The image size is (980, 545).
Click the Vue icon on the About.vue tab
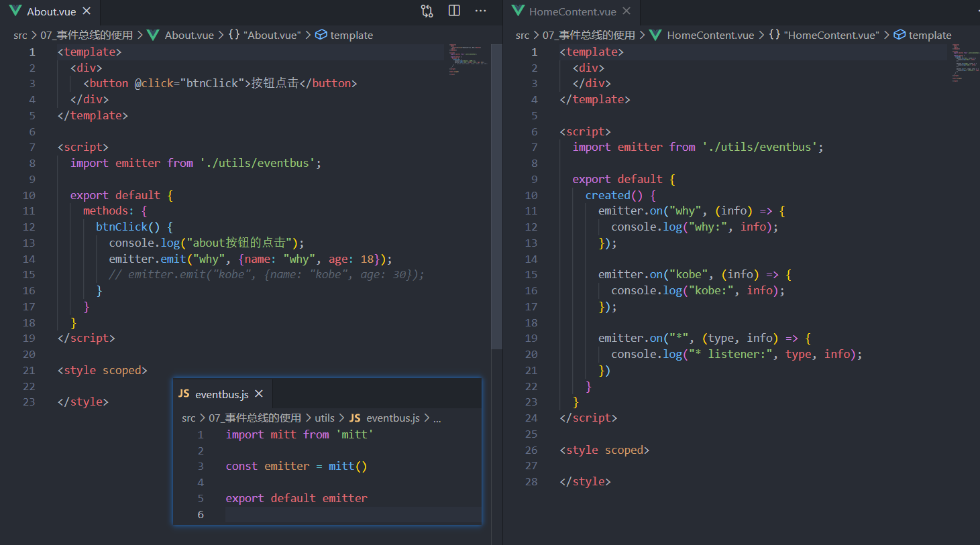tap(15, 11)
